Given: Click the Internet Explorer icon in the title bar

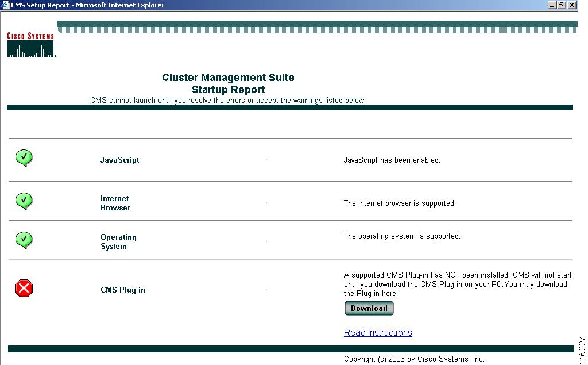Looking at the screenshot, I should point(5,5).
